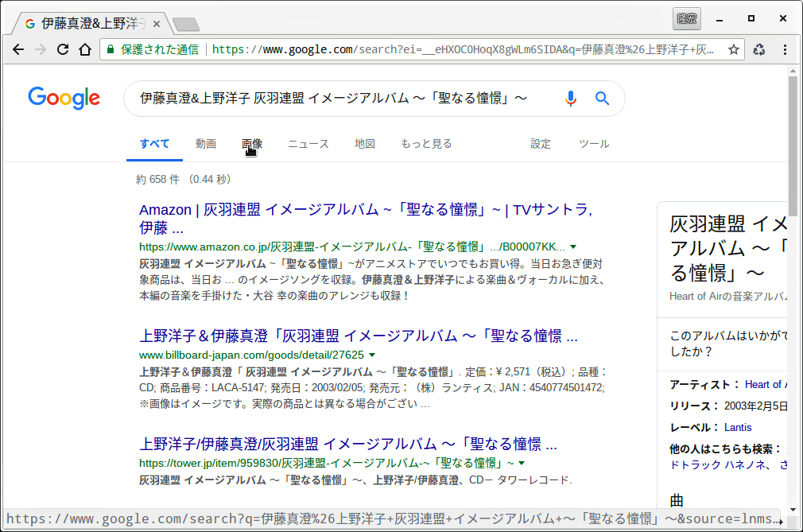The image size is (803, 532).
Task: Click the Google logo
Action: click(64, 98)
